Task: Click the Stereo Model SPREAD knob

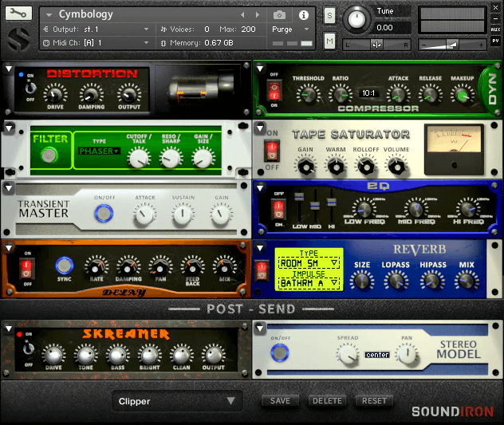Action: click(x=348, y=355)
